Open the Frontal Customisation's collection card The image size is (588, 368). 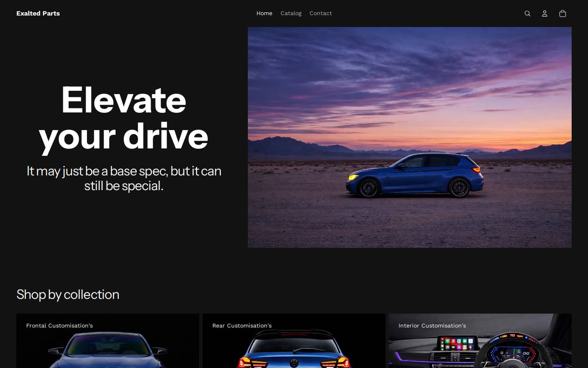click(x=107, y=341)
